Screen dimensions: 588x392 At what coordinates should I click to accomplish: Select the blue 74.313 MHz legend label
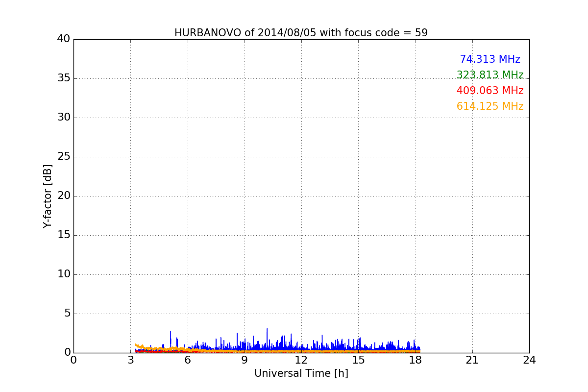490,59
